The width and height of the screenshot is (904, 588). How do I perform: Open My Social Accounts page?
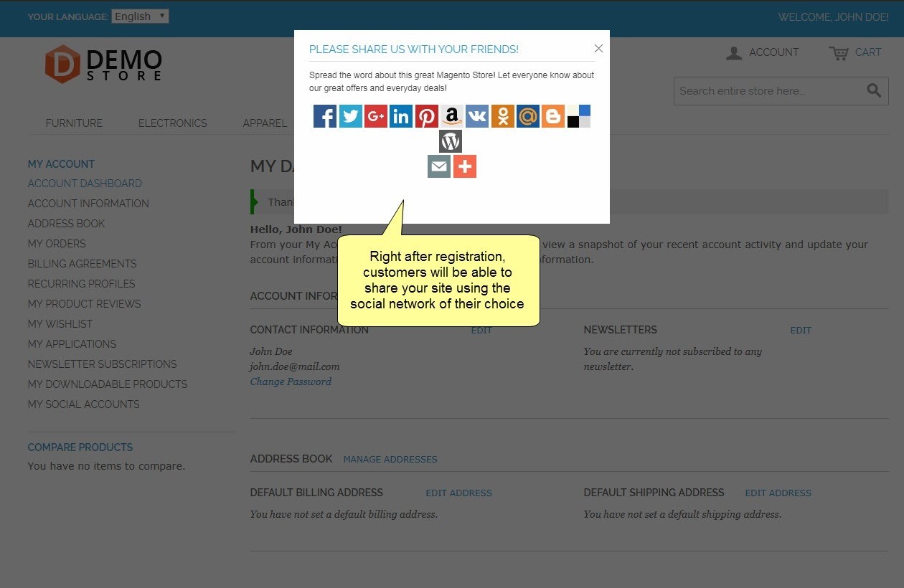coord(83,404)
